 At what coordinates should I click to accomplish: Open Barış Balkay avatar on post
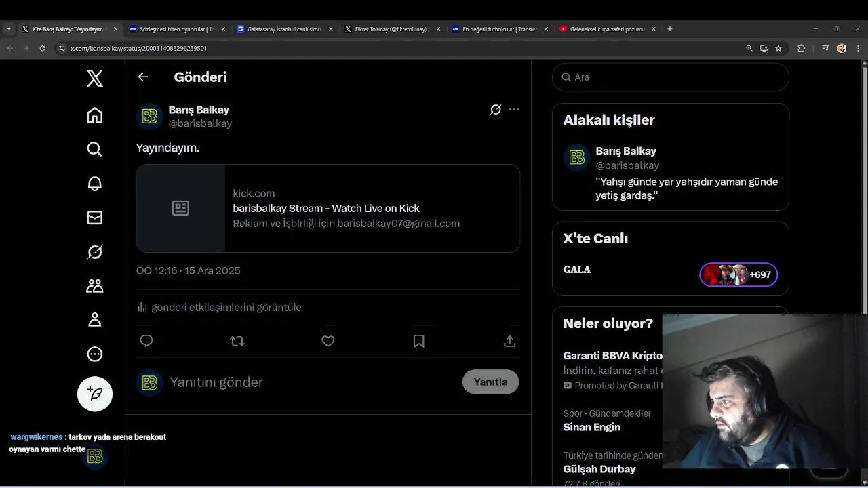[x=149, y=117]
